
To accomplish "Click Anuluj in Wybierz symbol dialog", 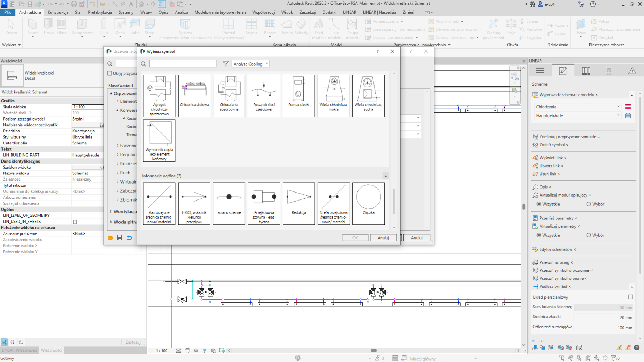I will (x=383, y=238).
